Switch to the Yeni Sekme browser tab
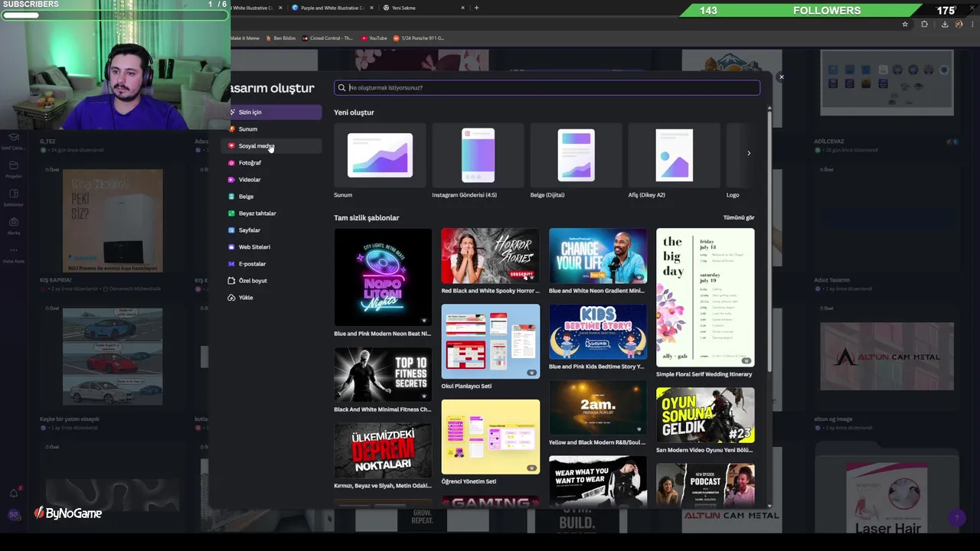This screenshot has height=551, width=980. [421, 8]
